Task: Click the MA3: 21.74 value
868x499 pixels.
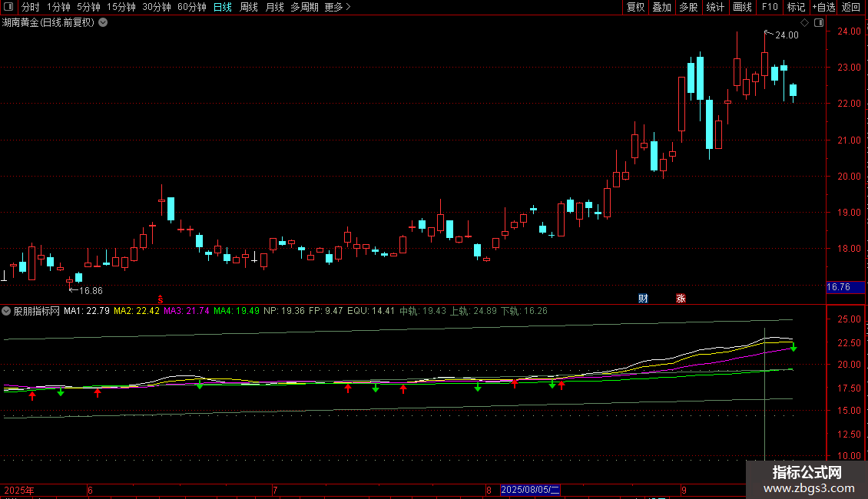Action: pos(187,311)
